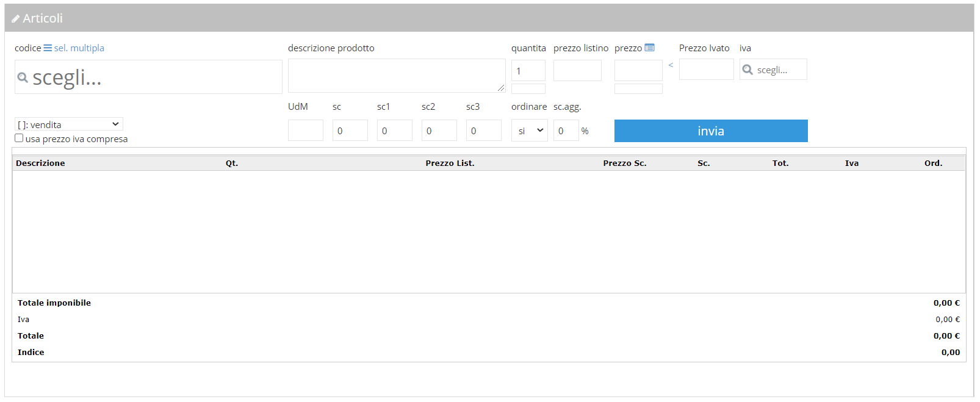Click the Totale imponibile label
Image resolution: width=980 pixels, height=402 pixels.
click(54, 303)
